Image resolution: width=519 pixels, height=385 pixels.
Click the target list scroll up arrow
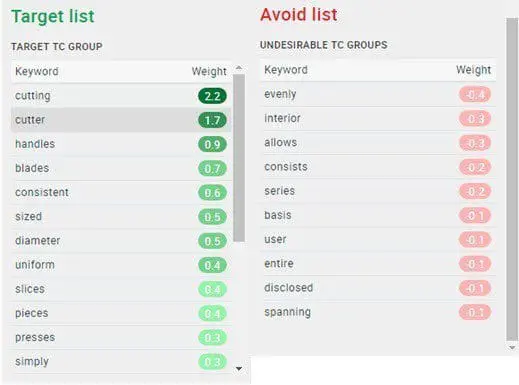[239, 68]
